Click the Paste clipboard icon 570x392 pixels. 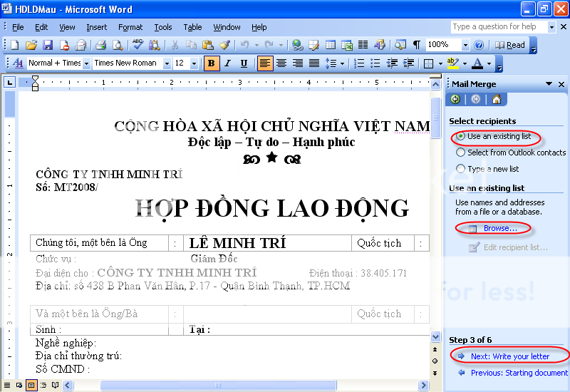pyautogui.click(x=207, y=45)
